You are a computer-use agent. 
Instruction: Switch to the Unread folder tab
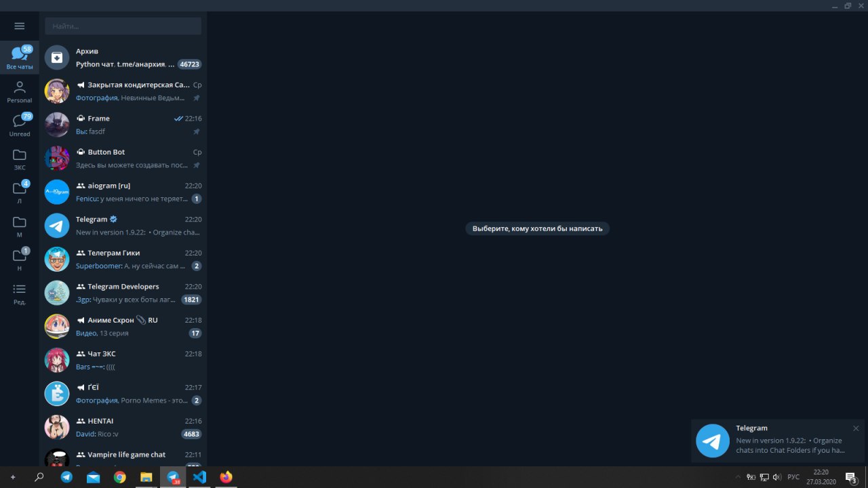tap(20, 125)
